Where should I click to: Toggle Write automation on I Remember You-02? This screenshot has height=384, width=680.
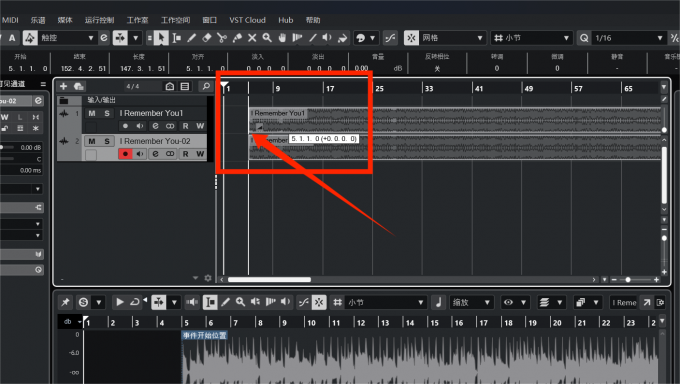(200, 154)
